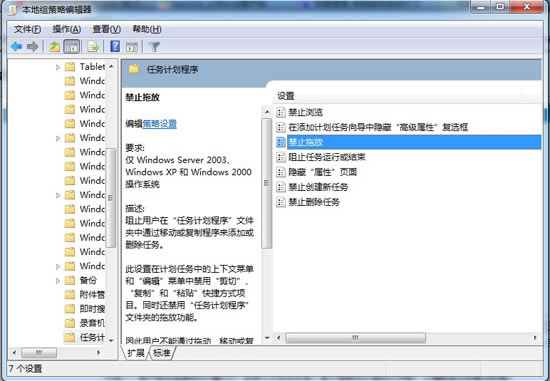
Task: Click the Export list toolbar icon
Action: [x=93, y=46]
